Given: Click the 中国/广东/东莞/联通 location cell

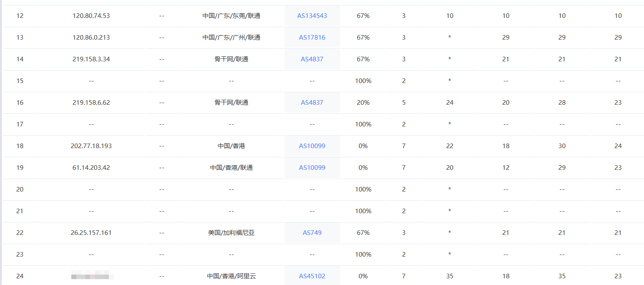Looking at the screenshot, I should pos(231,16).
